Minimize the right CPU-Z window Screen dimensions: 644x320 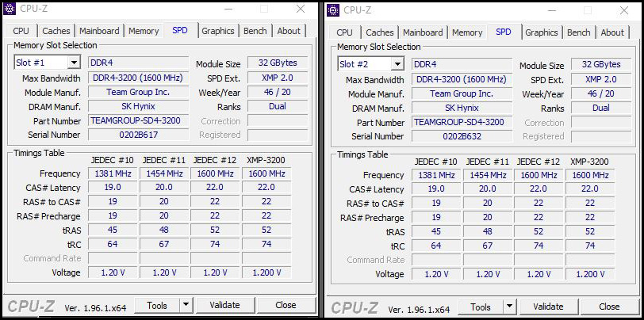[551, 10]
